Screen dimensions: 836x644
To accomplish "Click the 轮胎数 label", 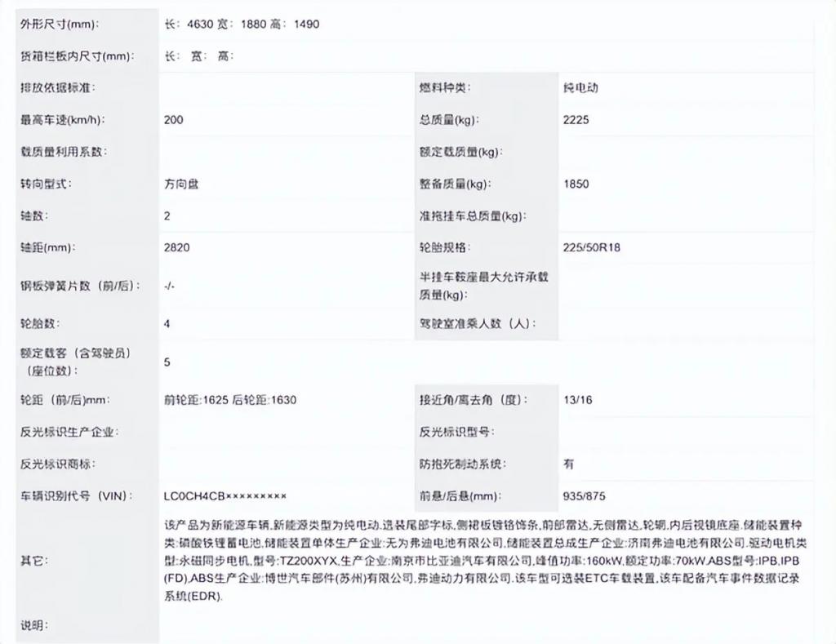I will pos(40,323).
